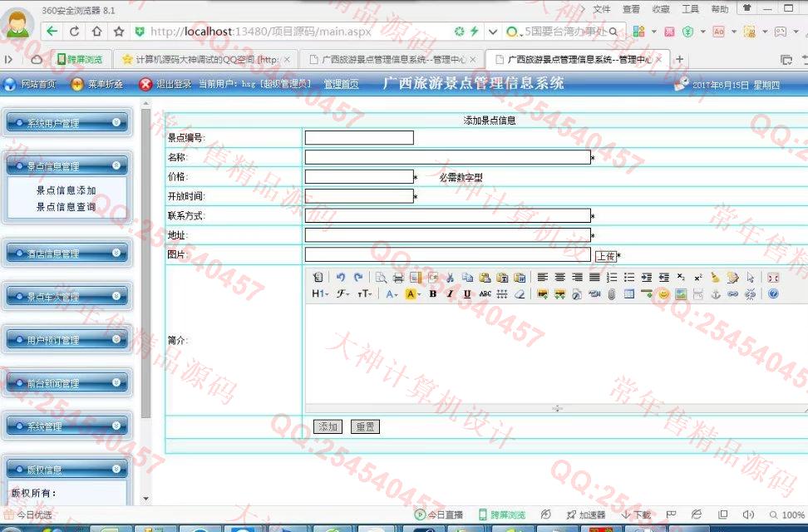
Task: Open the 收藏 browser menu
Action: [x=661, y=9]
